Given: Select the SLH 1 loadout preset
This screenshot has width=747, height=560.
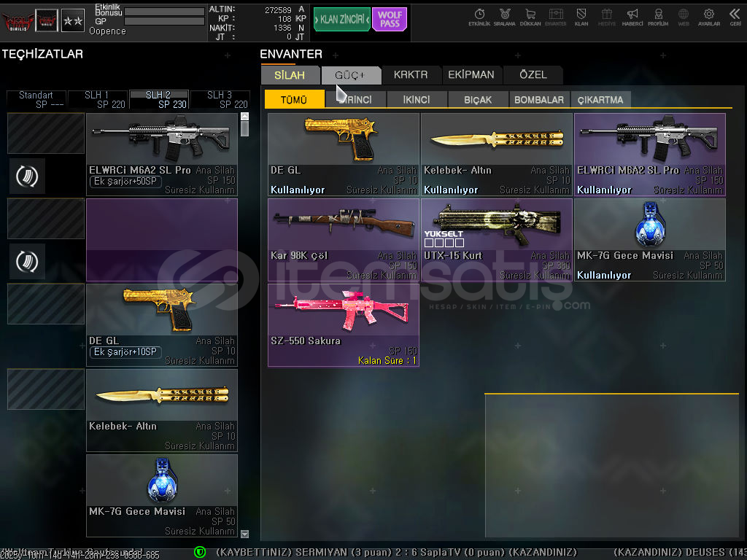Looking at the screenshot, I should pos(97,100).
